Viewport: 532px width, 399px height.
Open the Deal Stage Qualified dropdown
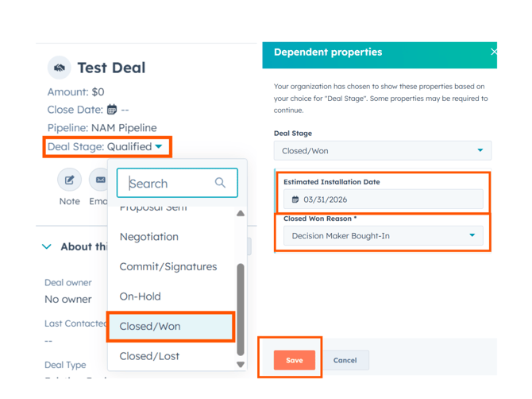159,147
